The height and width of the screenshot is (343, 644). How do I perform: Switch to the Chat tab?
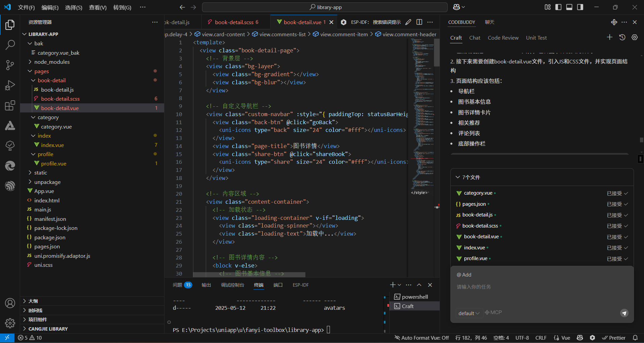pyautogui.click(x=475, y=38)
